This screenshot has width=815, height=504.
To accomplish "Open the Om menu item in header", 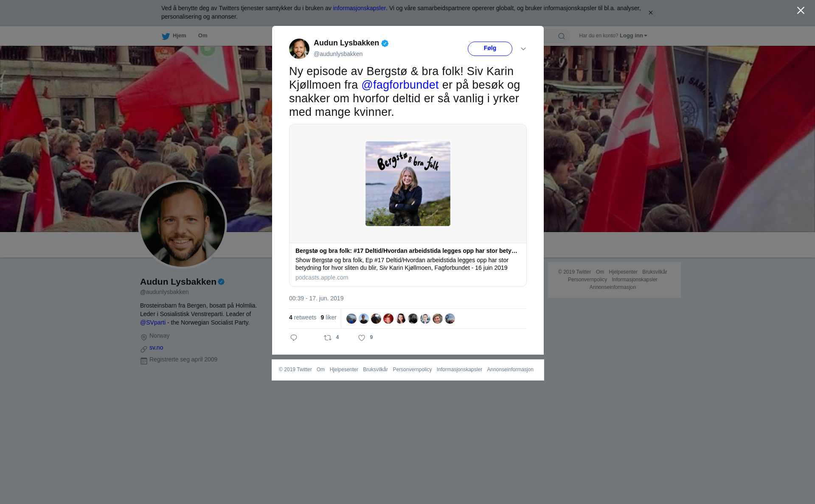I will click(x=202, y=36).
